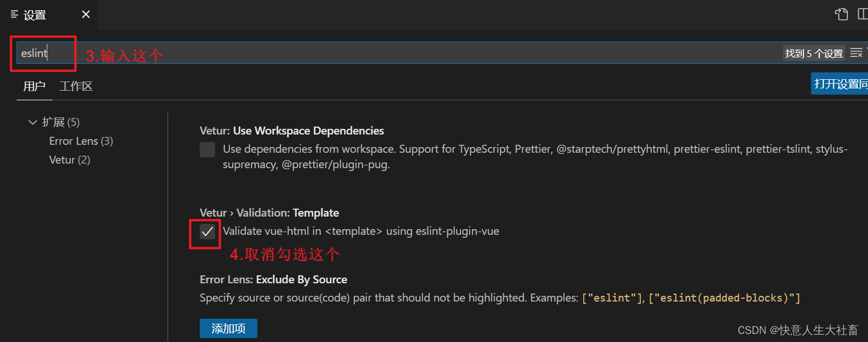Close the 设置 editor tab
Screen dimensions: 868x342
pyautogui.click(x=85, y=14)
